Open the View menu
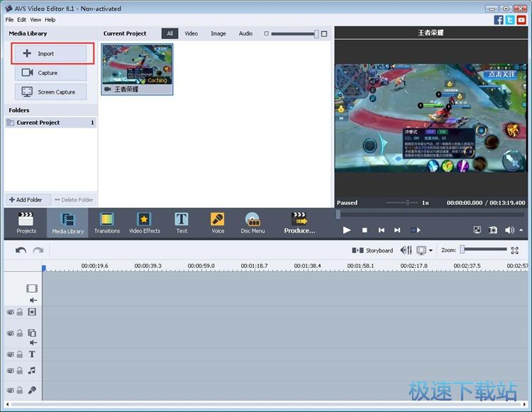Viewport: 532px width, 412px height. click(x=35, y=20)
